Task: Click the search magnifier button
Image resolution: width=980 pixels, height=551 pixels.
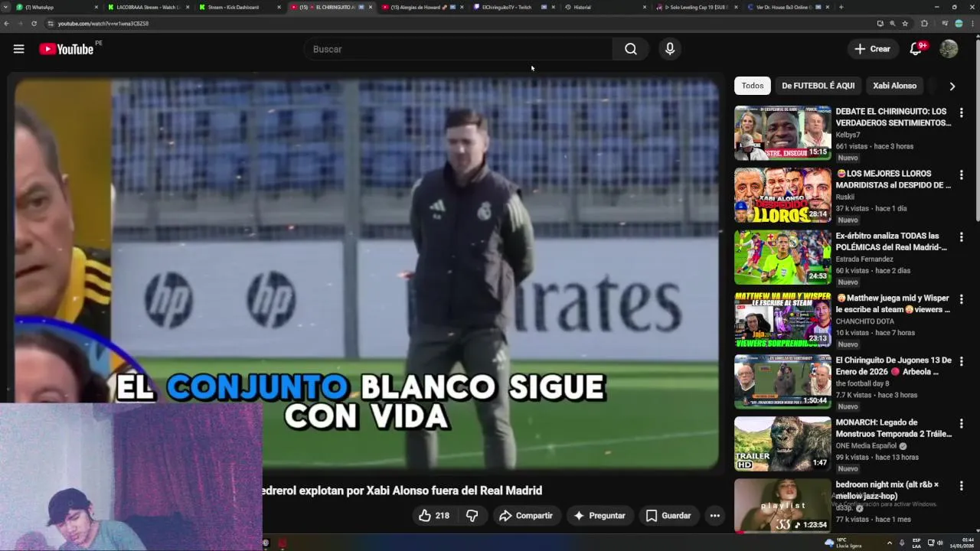Action: (x=630, y=49)
